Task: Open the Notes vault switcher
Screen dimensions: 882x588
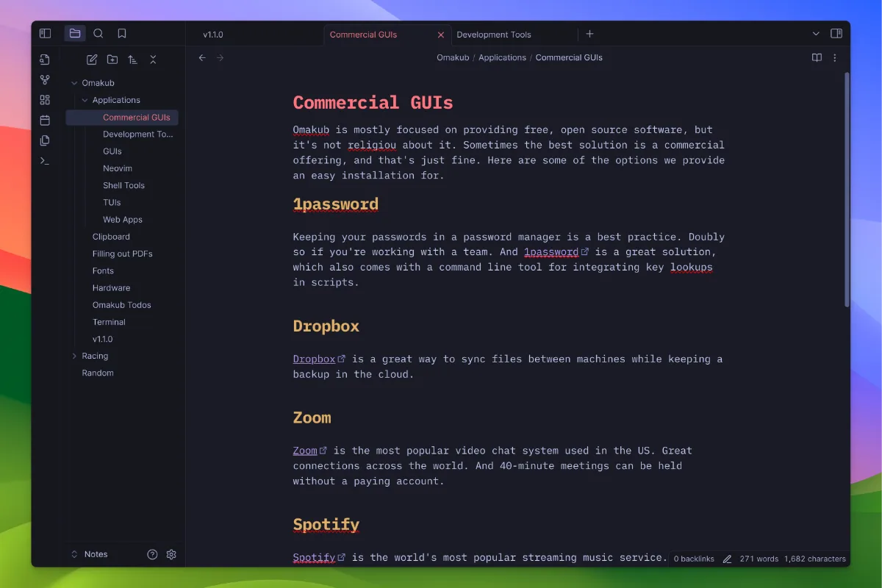Action: tap(90, 554)
